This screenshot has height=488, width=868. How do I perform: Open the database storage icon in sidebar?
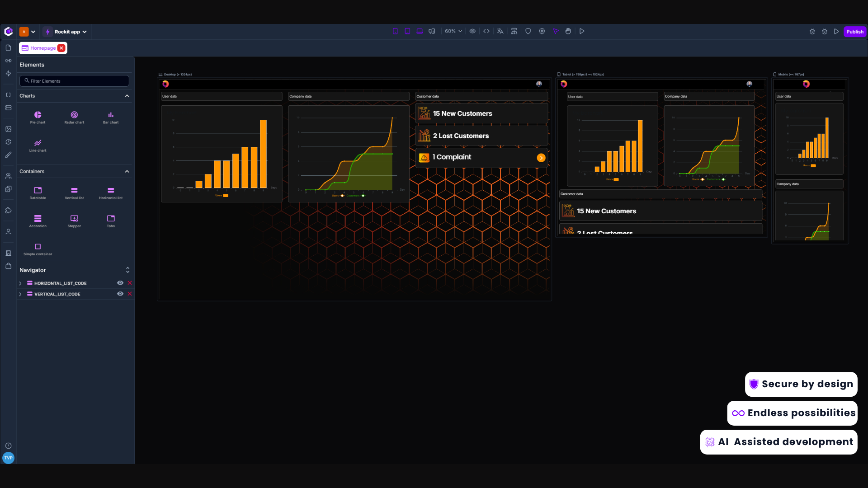tap(8, 108)
